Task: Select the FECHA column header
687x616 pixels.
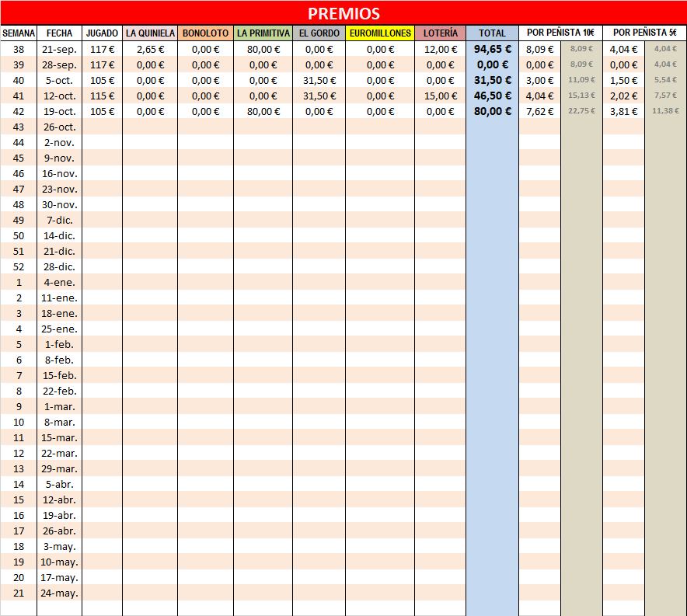Action: pos(59,33)
